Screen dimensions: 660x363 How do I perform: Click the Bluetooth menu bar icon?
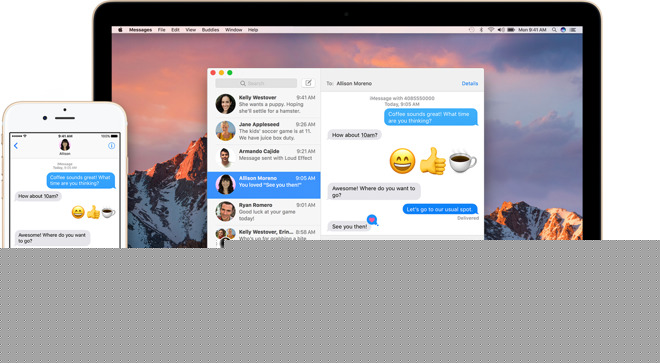click(x=481, y=30)
